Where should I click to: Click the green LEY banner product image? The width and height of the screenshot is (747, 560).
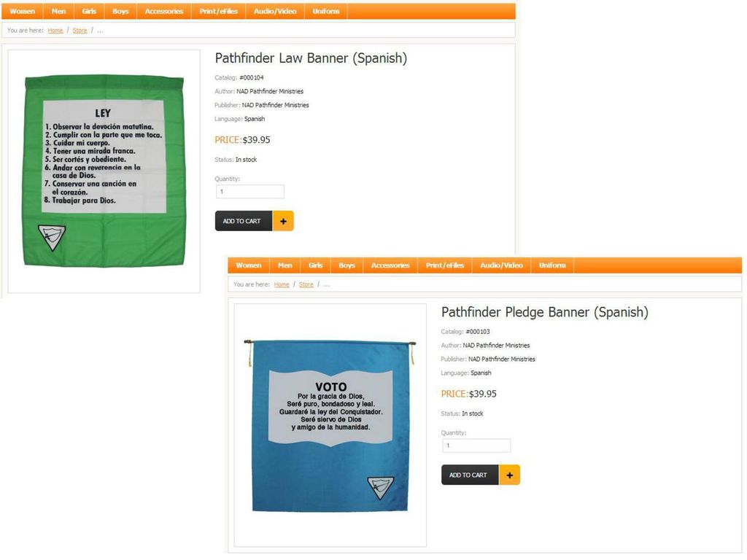(x=104, y=171)
